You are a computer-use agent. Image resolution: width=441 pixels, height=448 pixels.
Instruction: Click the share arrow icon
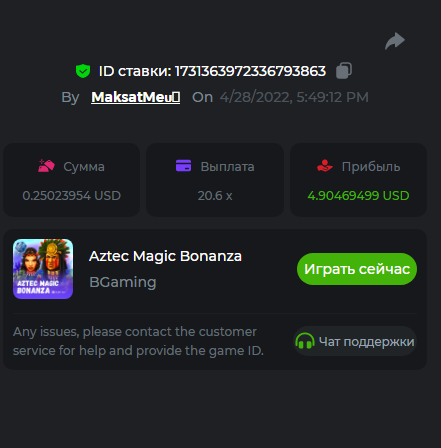395,41
